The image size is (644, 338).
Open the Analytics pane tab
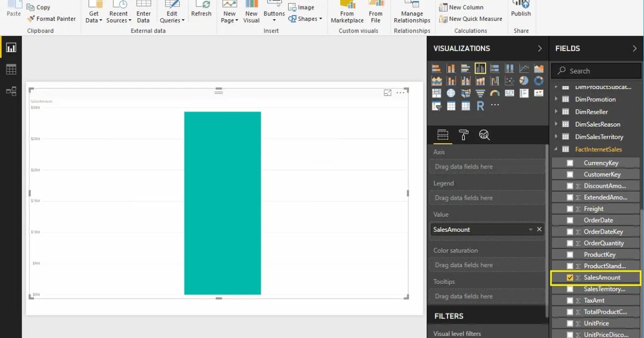(x=484, y=135)
